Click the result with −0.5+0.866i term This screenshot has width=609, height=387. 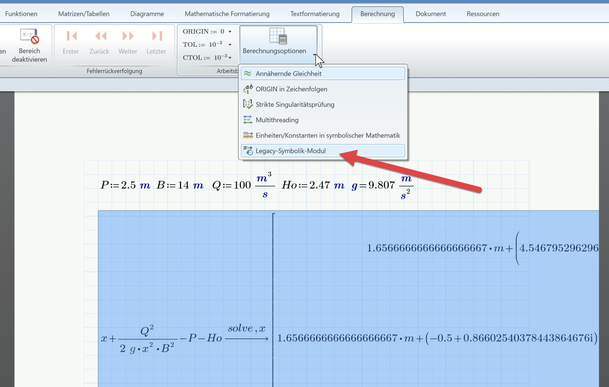click(x=437, y=338)
